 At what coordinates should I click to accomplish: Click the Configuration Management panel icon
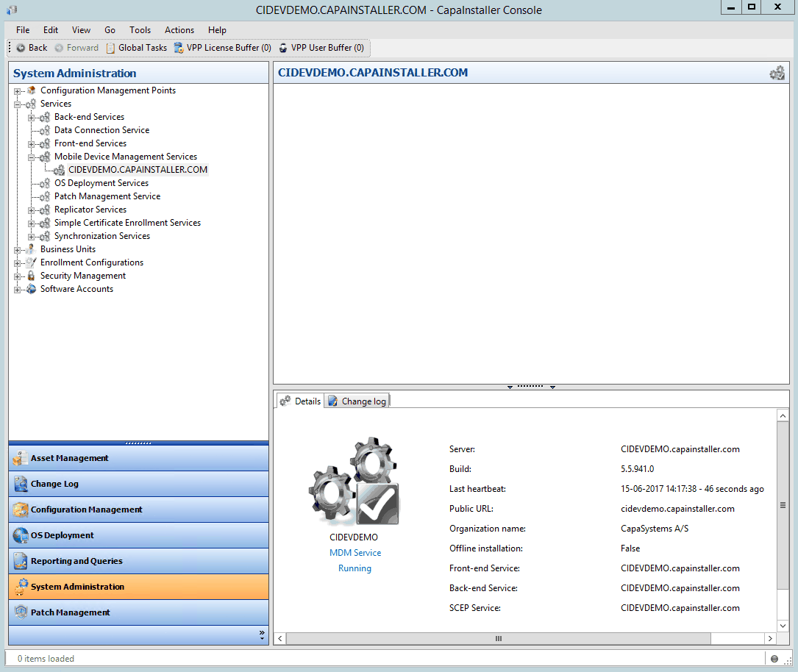21,510
